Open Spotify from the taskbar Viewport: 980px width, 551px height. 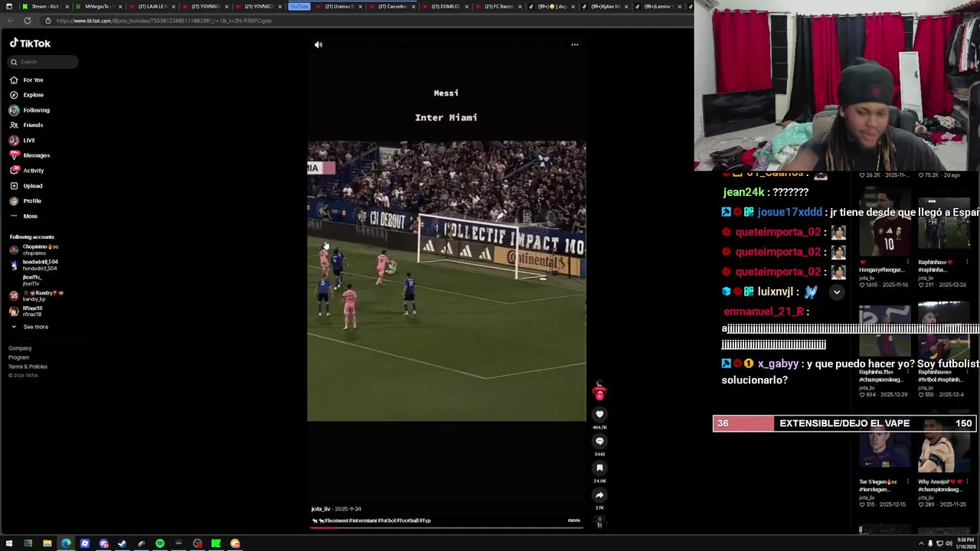coord(160,543)
